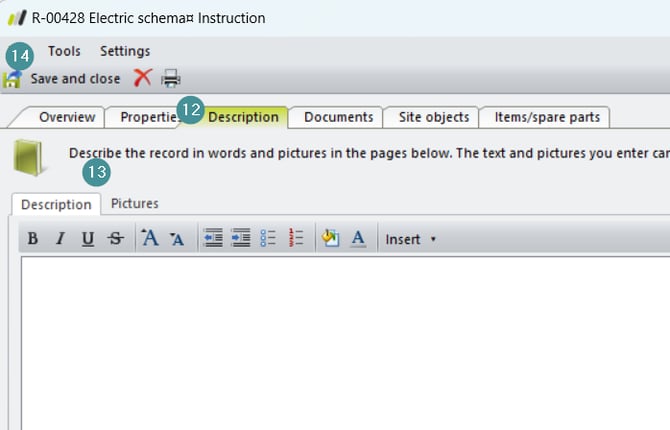Screen dimensions: 670x430
Task: Switch to the Pictures sub-tab
Action: (x=134, y=203)
